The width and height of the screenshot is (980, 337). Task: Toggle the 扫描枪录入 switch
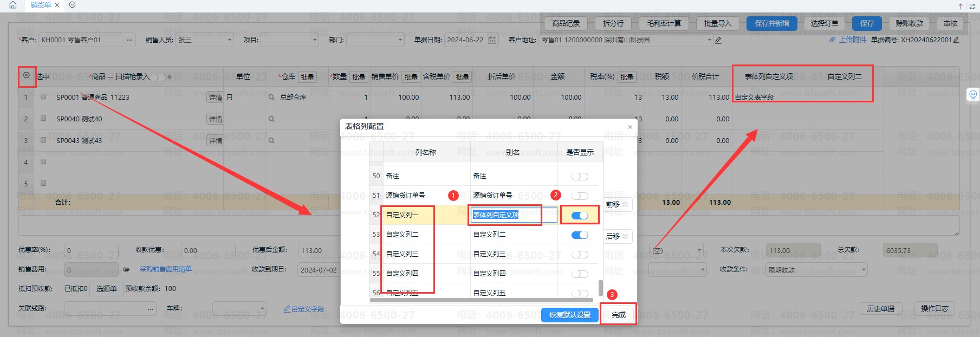tap(158, 77)
